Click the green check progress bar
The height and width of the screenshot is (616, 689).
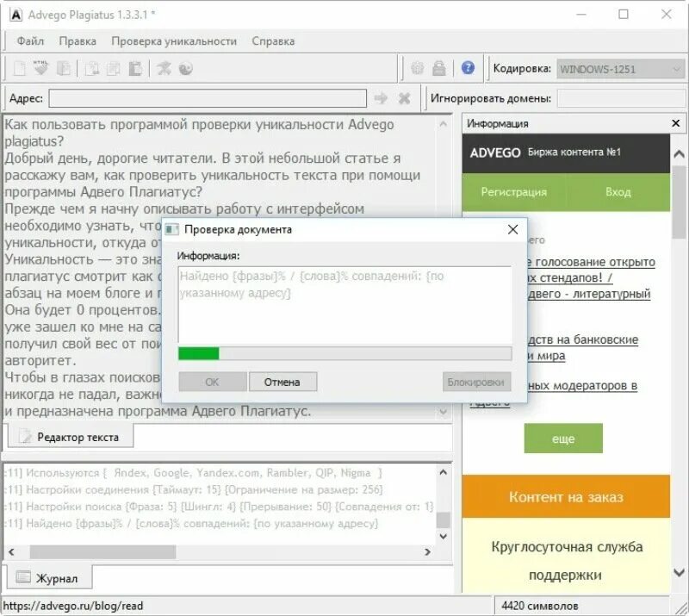345,353
